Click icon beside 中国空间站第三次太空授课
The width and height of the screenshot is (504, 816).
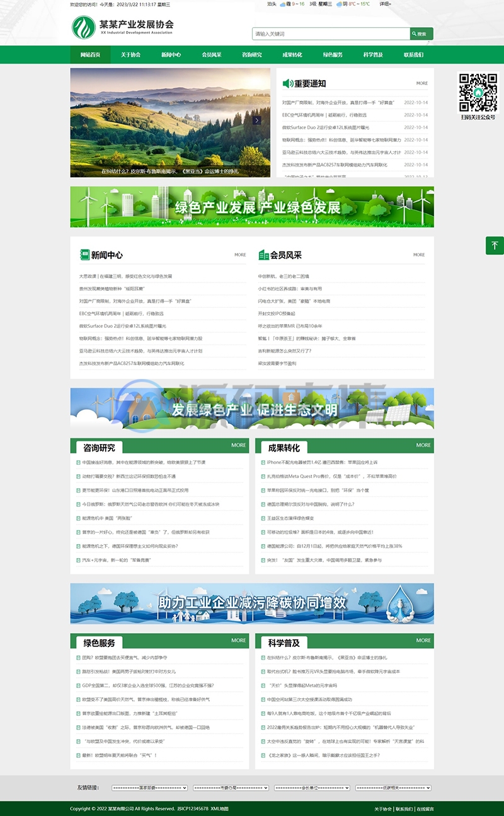pos(263,699)
